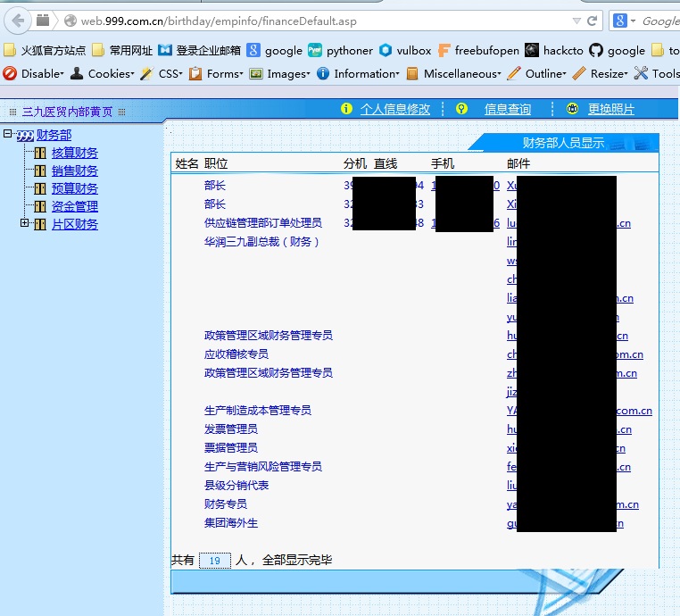
Task: Open the Resize developer toolbar menu
Action: click(600, 74)
